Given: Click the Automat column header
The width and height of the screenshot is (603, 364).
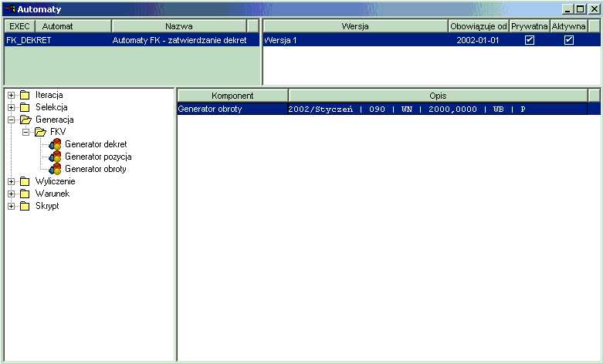Looking at the screenshot, I should pyautogui.click(x=73, y=26).
